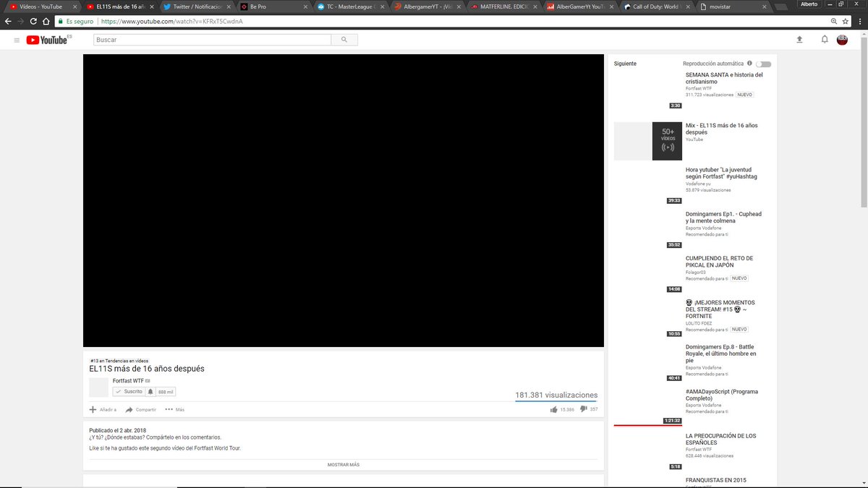Like the video with thumbs-up icon
This screenshot has width=868, height=488.
(x=553, y=409)
